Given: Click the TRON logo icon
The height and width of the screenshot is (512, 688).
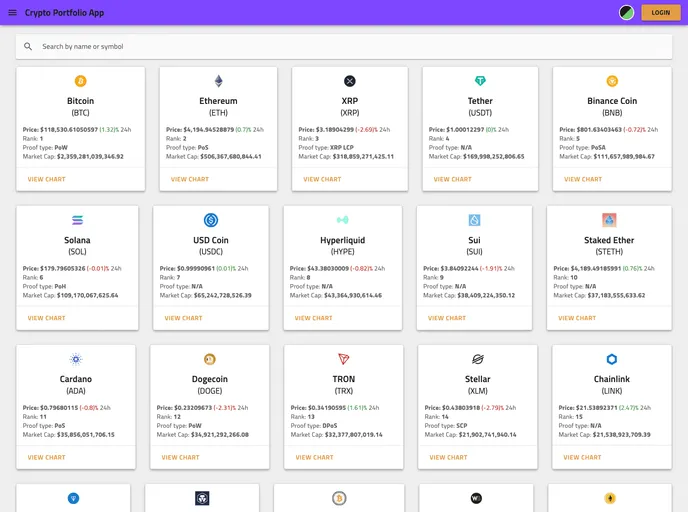Looking at the screenshot, I should pos(343,359).
